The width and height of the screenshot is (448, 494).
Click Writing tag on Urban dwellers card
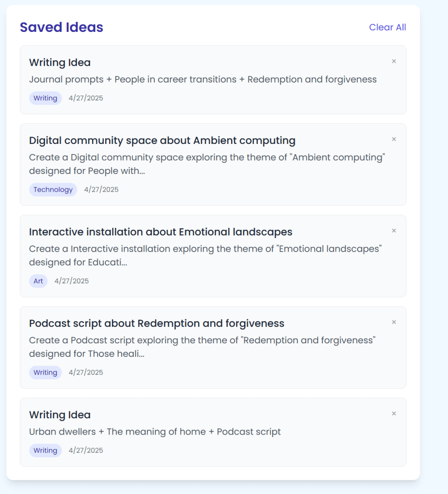click(x=45, y=451)
